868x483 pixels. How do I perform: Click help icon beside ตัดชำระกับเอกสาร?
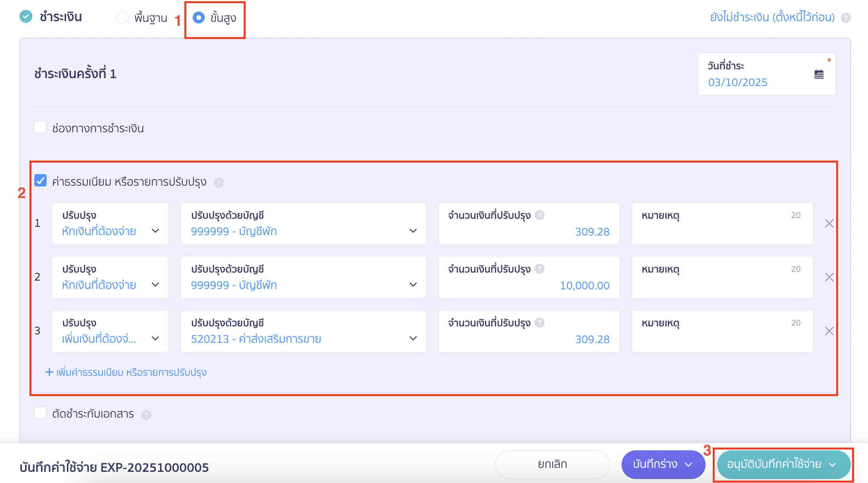point(146,415)
